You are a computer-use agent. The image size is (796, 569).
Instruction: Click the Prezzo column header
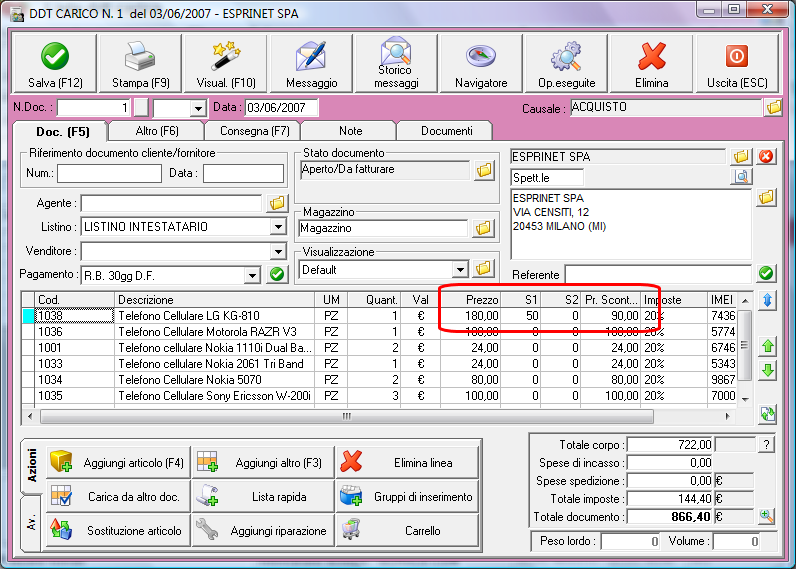(470, 299)
